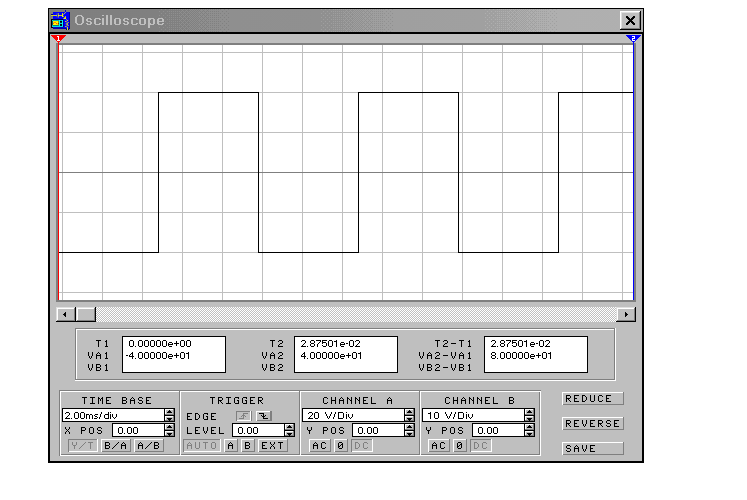Select falling edge trigger icon

point(264,416)
